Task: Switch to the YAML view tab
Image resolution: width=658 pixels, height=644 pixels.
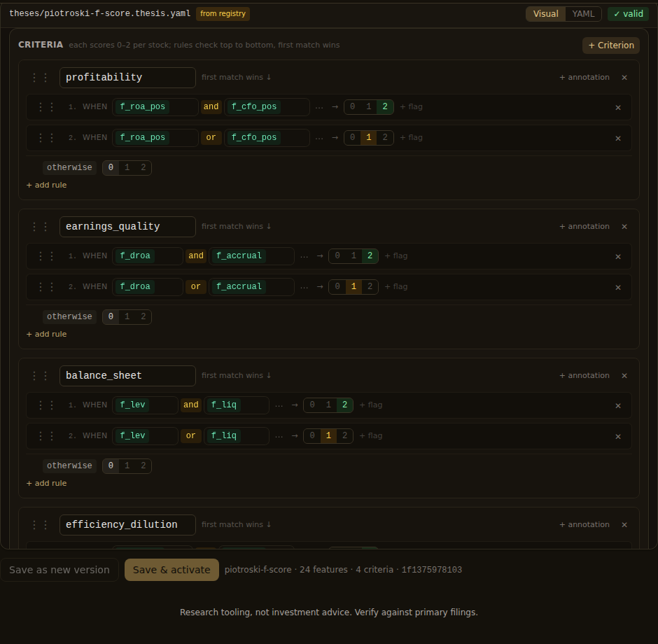Action: click(x=583, y=14)
